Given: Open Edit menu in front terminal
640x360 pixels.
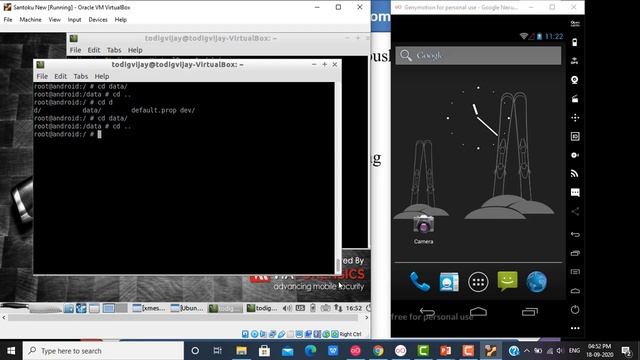Looking at the screenshot, I should click(60, 76).
